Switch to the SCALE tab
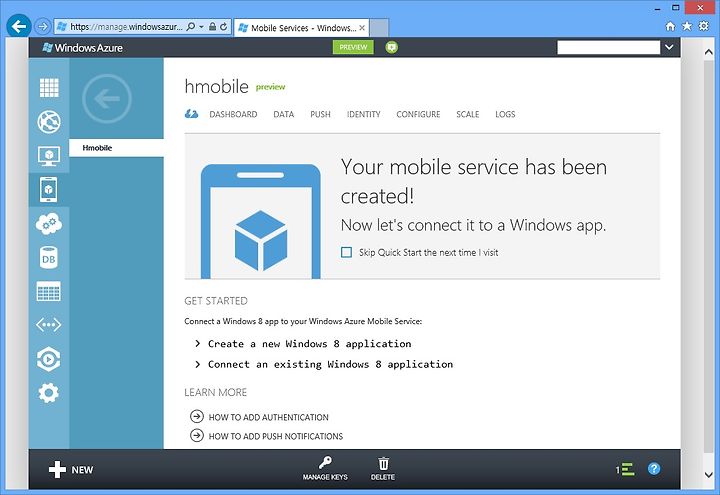This screenshot has width=720, height=495. [x=468, y=114]
